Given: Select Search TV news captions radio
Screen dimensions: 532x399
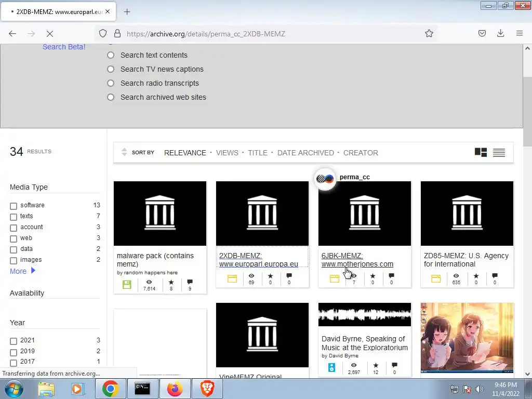Looking at the screenshot, I should click(x=111, y=69).
